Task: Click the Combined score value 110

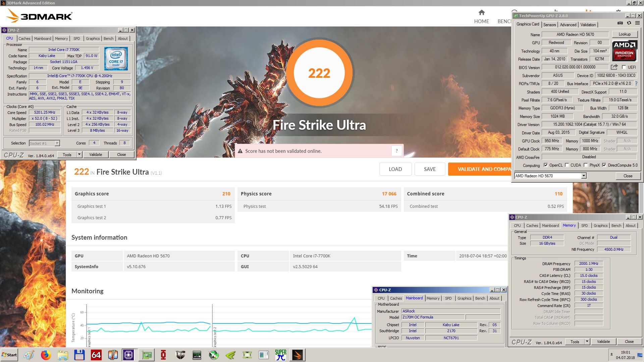Action: click(558, 194)
